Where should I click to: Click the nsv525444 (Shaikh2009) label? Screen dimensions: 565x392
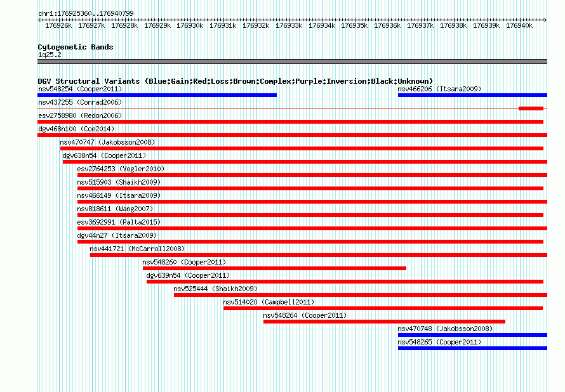click(215, 289)
